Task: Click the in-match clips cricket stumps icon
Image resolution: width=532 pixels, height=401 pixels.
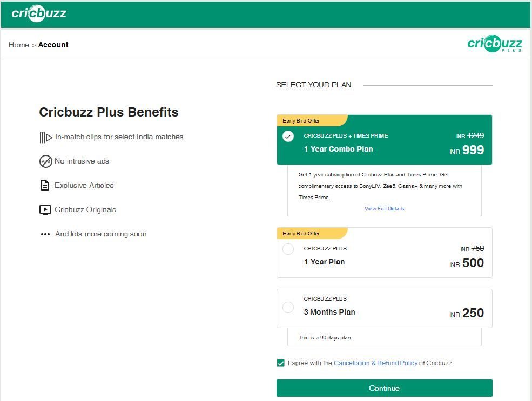Action: [45, 137]
